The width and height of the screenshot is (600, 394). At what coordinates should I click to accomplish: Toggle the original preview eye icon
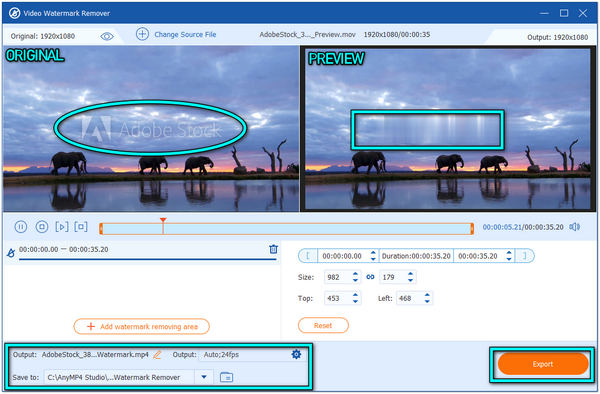(x=107, y=36)
